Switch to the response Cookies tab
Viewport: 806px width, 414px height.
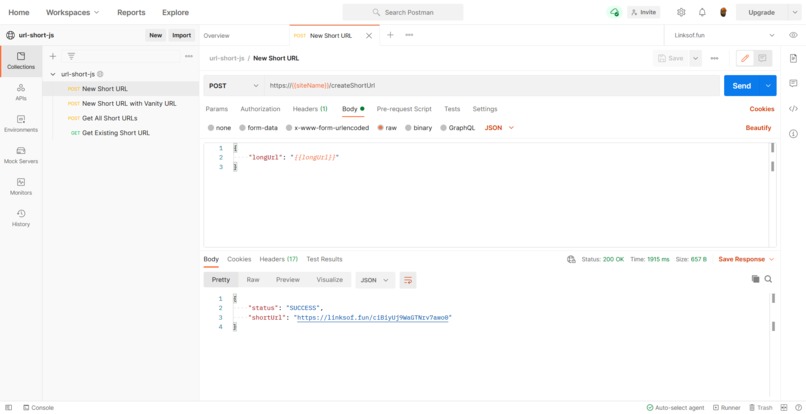(x=239, y=259)
